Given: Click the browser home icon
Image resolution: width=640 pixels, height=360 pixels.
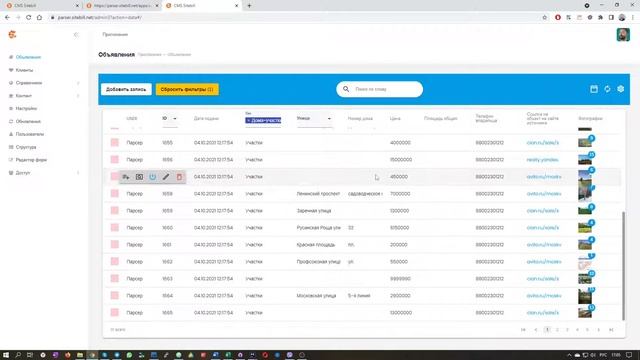Looking at the screenshot, I should tap(39, 18).
